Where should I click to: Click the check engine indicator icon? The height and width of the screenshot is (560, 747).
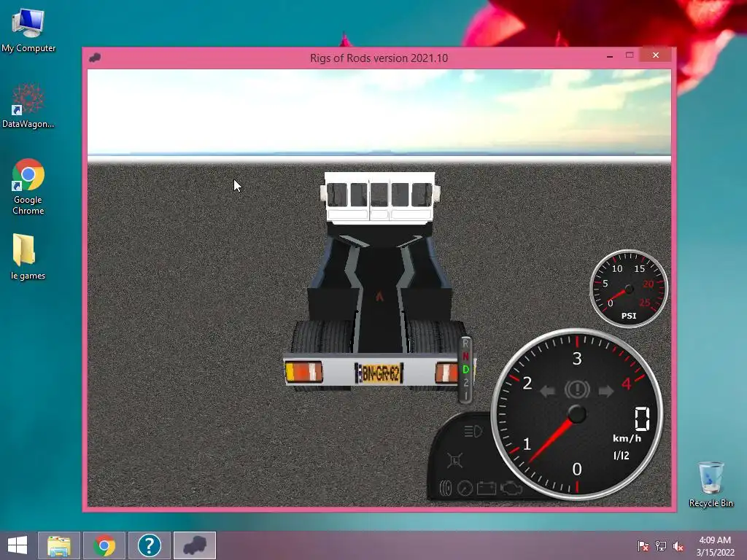tap(511, 488)
